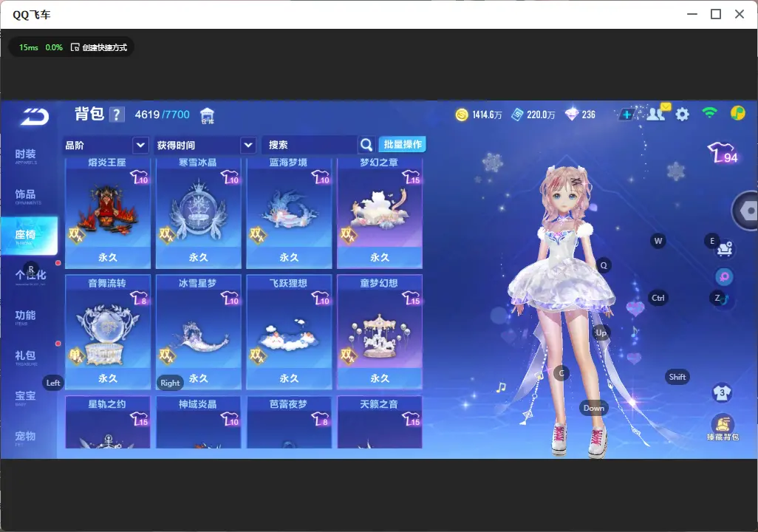Select the 熔炎王座 throne item
This screenshot has height=532, width=758.
pyautogui.click(x=108, y=213)
